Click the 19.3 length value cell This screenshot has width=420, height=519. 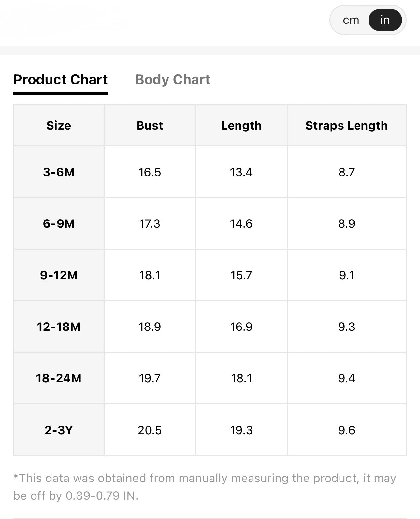coord(241,430)
